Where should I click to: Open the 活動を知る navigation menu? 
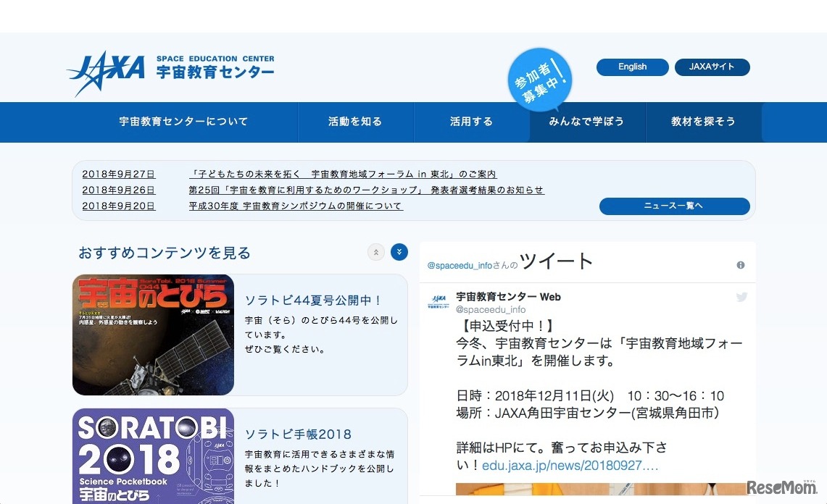[355, 122]
